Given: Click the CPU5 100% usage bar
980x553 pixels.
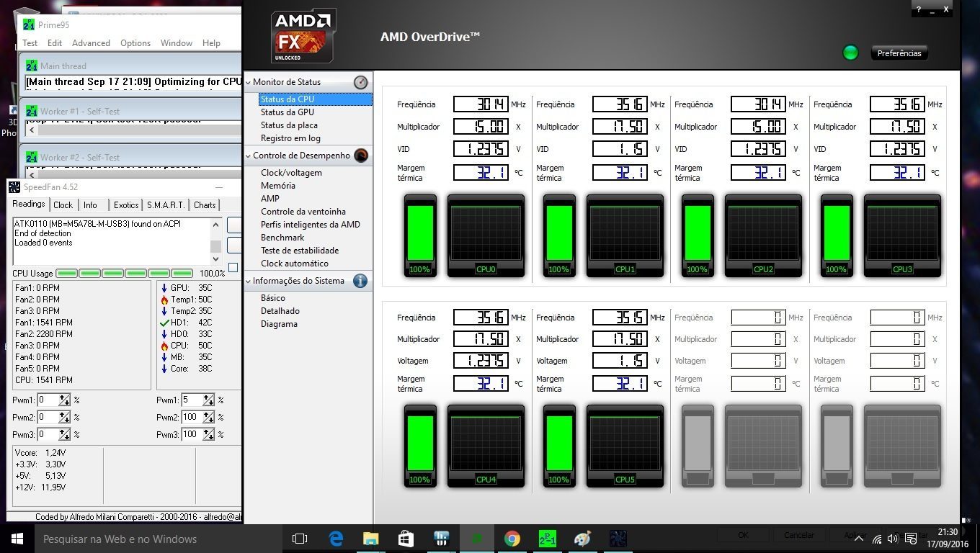Looking at the screenshot, I should pos(559,446).
